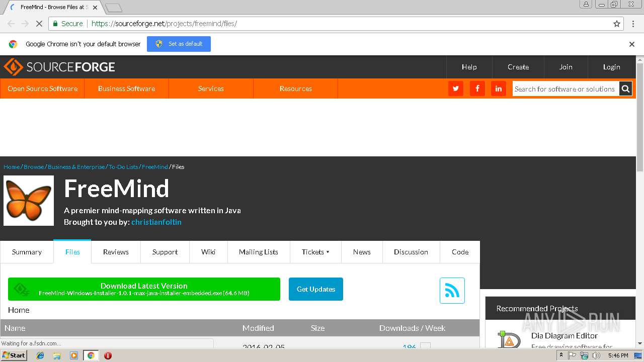The width and height of the screenshot is (644, 362).
Task: Open the Join link
Action: [566, 67]
